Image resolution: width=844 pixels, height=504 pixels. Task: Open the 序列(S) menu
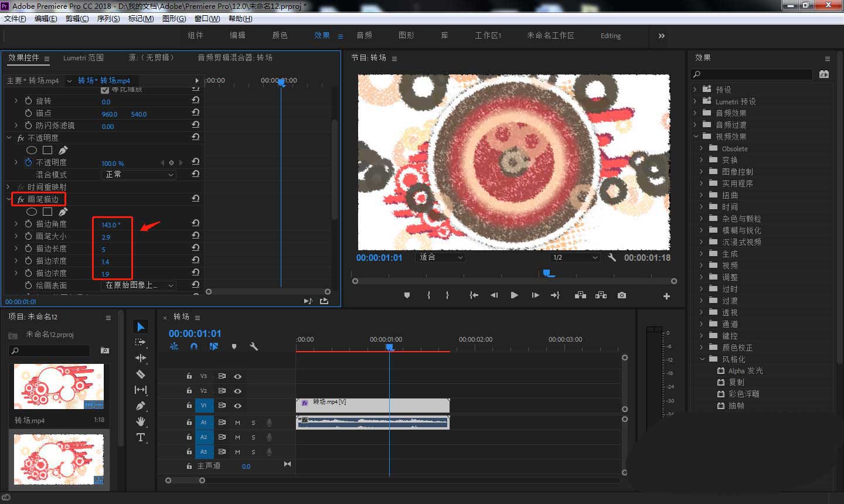pos(108,19)
